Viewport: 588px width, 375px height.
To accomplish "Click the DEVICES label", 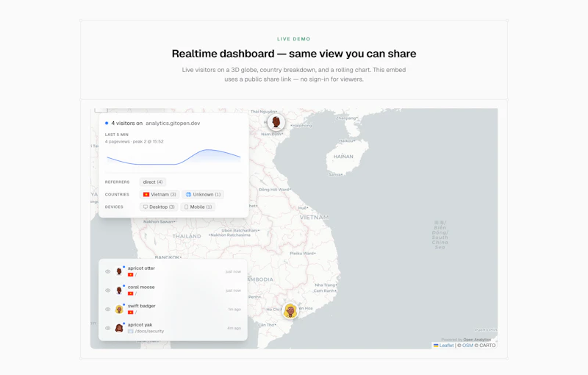I will coord(114,207).
